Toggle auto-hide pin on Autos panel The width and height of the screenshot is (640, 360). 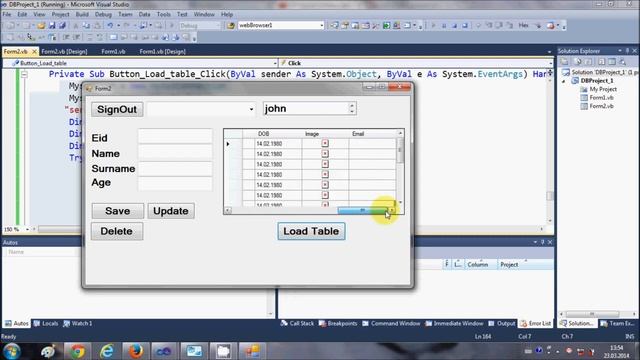tap(542, 242)
